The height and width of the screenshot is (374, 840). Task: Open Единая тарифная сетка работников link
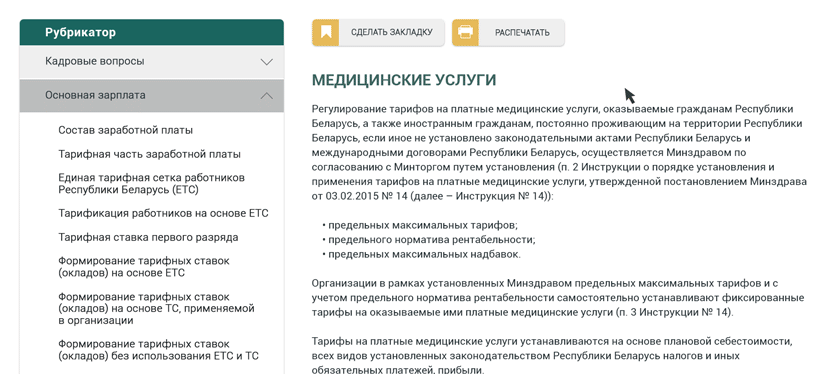152,184
